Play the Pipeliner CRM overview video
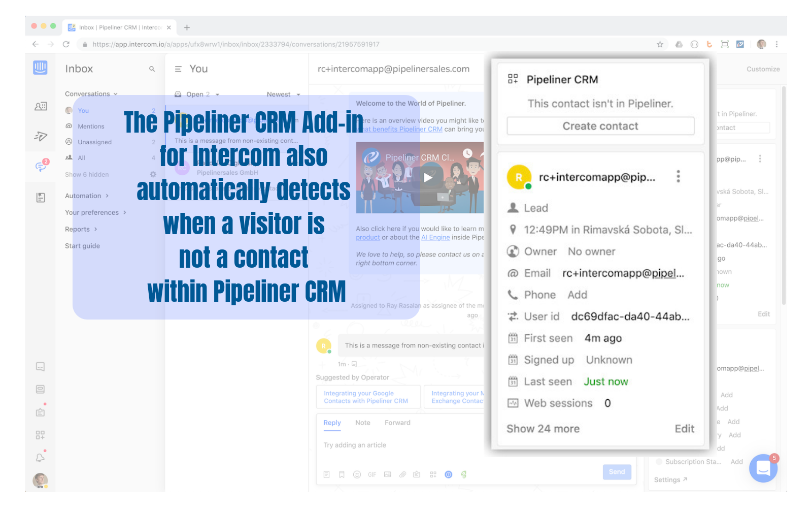The height and width of the screenshot is (508, 812). 428,177
